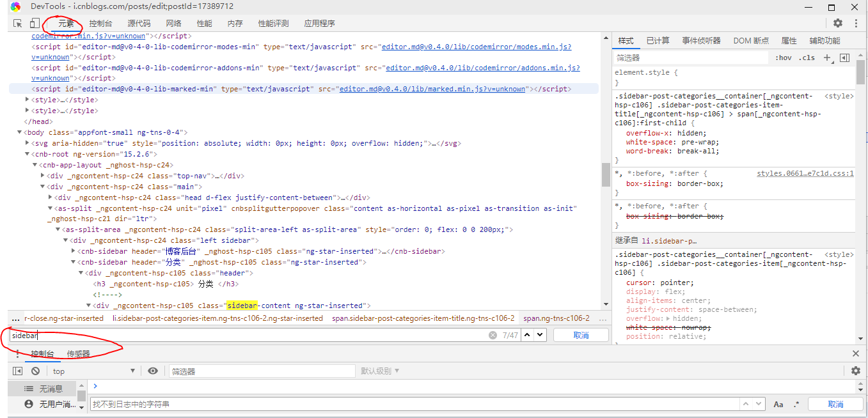Toggle match case Aa in log search
The image size is (868, 418).
pyautogui.click(x=778, y=404)
